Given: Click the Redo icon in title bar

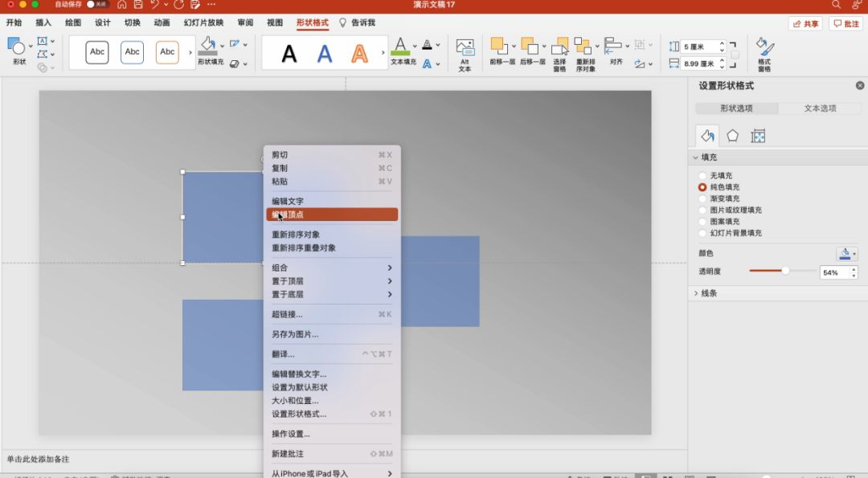Looking at the screenshot, I should [178, 5].
